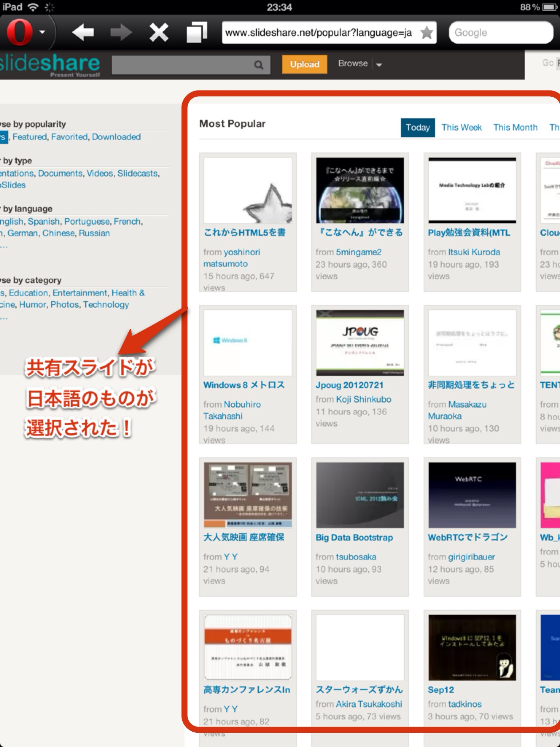
Task: Open the JPOUG slide thumbnail
Action: [360, 343]
